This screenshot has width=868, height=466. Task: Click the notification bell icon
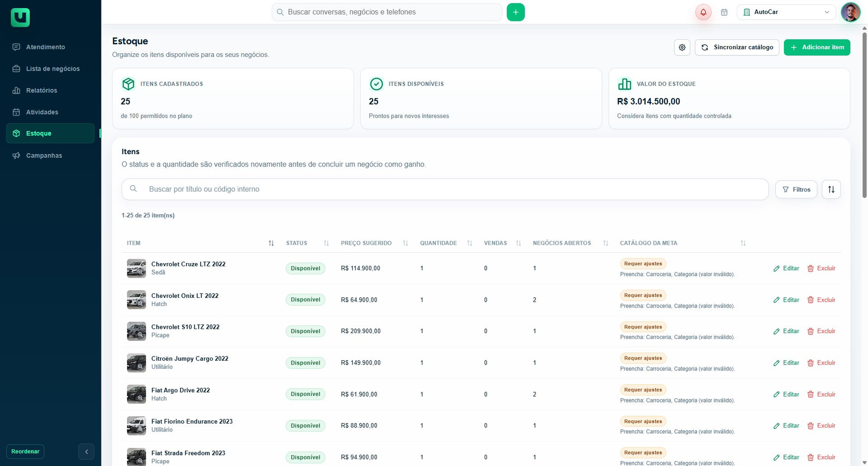pyautogui.click(x=703, y=12)
